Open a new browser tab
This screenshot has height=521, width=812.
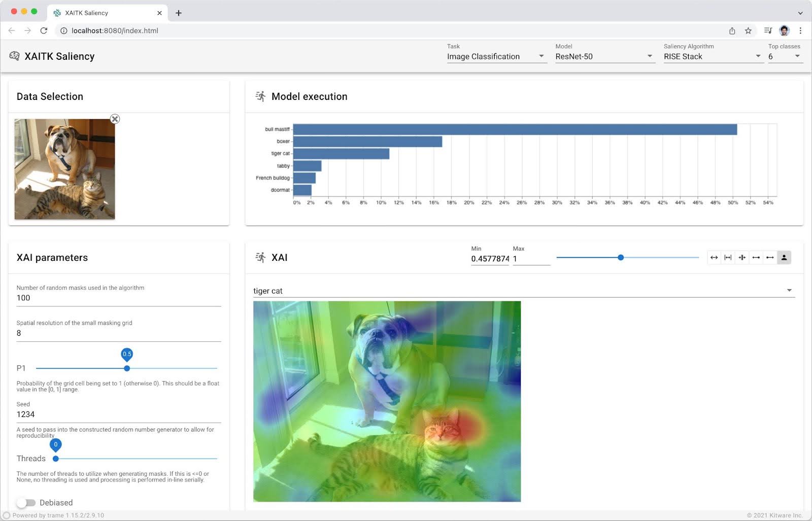179,13
